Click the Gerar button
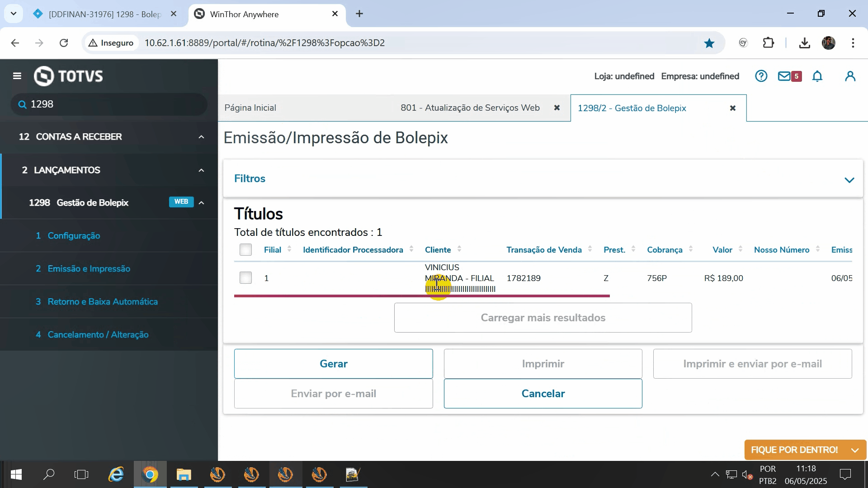 point(333,364)
